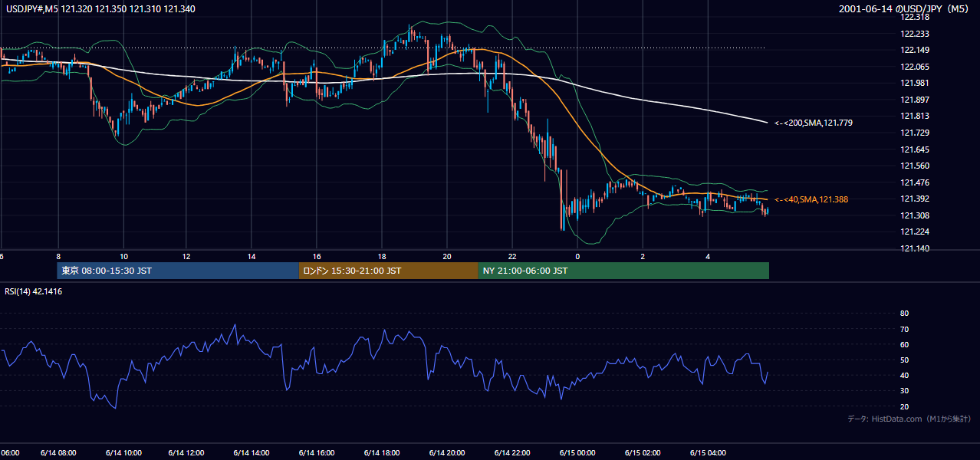
Task: Click RSI scale level 70
Action: tap(904, 329)
